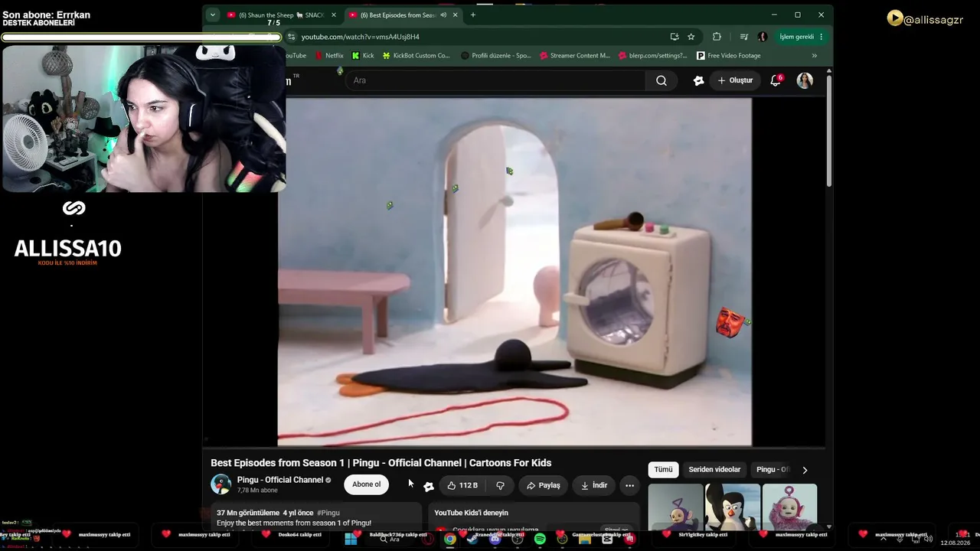The width and height of the screenshot is (980, 551).
Task: Select the Tümü filter chip
Action: 663,470
